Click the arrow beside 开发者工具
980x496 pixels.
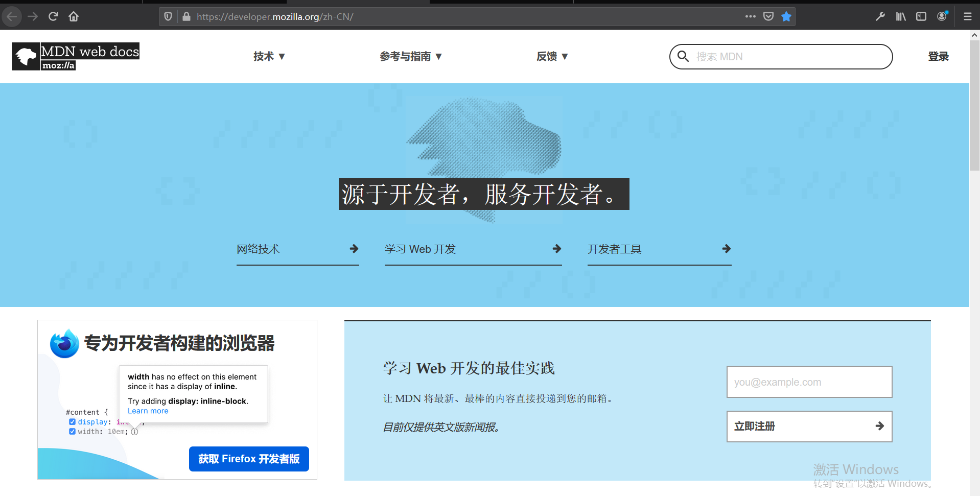(x=727, y=249)
